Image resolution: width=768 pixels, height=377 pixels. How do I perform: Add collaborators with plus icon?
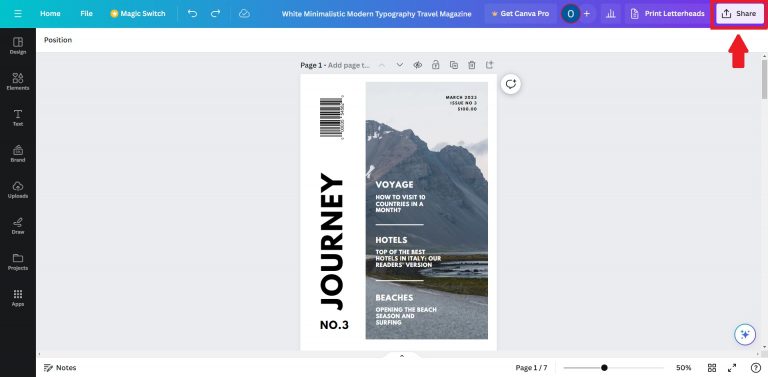point(587,14)
